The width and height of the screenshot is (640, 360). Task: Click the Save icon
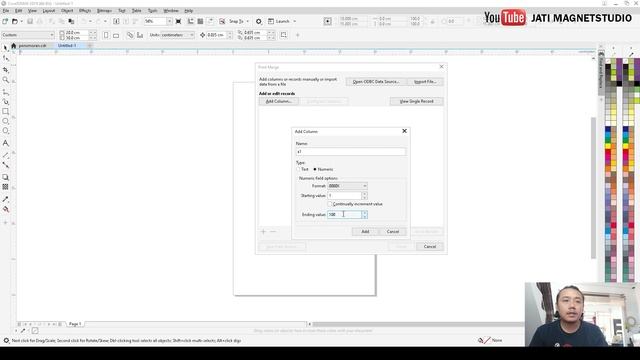30,21
